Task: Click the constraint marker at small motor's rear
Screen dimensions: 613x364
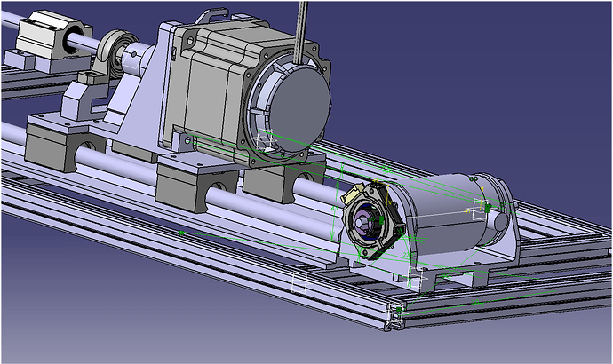Action: point(481,210)
